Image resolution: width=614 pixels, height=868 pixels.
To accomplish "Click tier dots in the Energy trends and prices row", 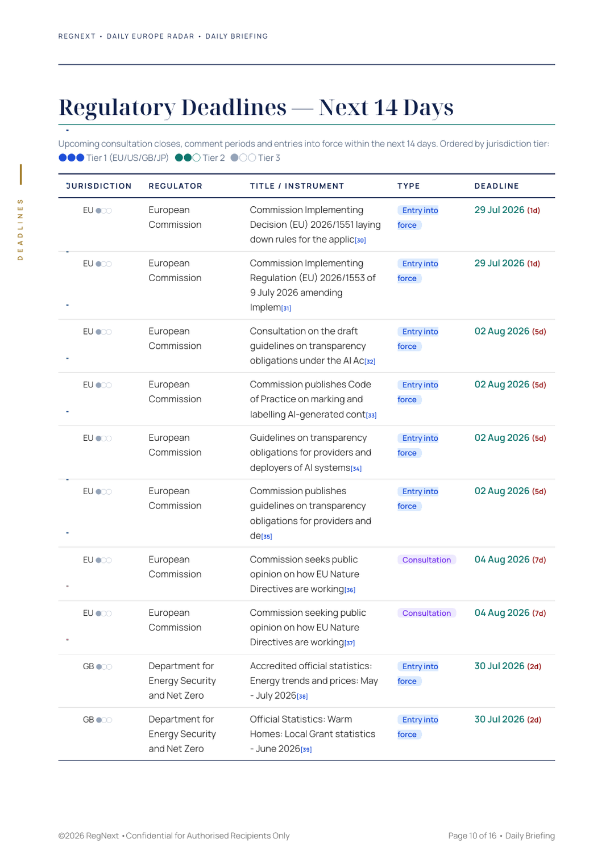I will 104,667.
